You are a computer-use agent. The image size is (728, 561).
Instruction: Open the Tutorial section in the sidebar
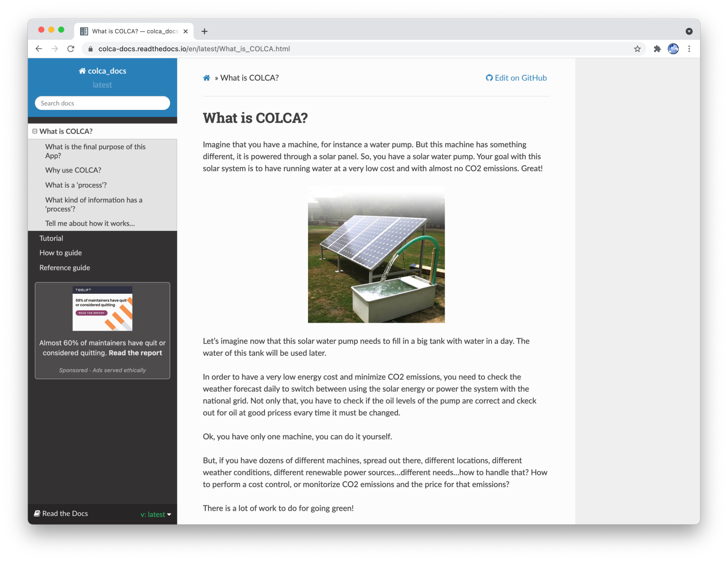pos(51,238)
